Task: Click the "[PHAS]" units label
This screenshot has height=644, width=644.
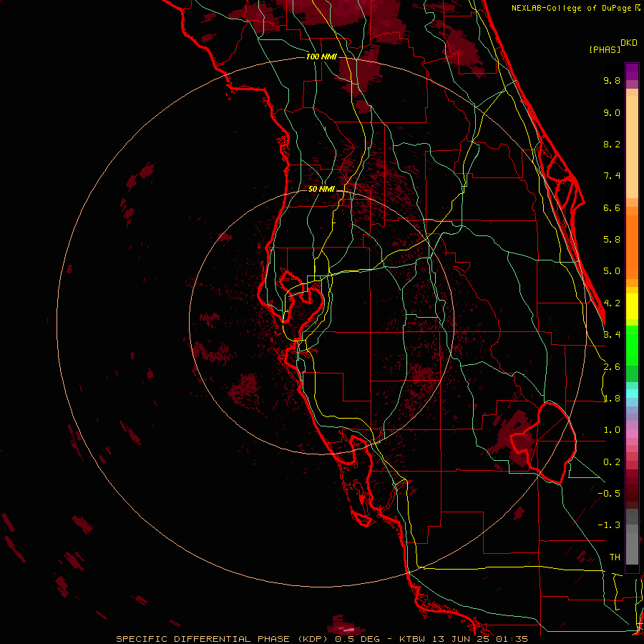Action: coord(605,49)
